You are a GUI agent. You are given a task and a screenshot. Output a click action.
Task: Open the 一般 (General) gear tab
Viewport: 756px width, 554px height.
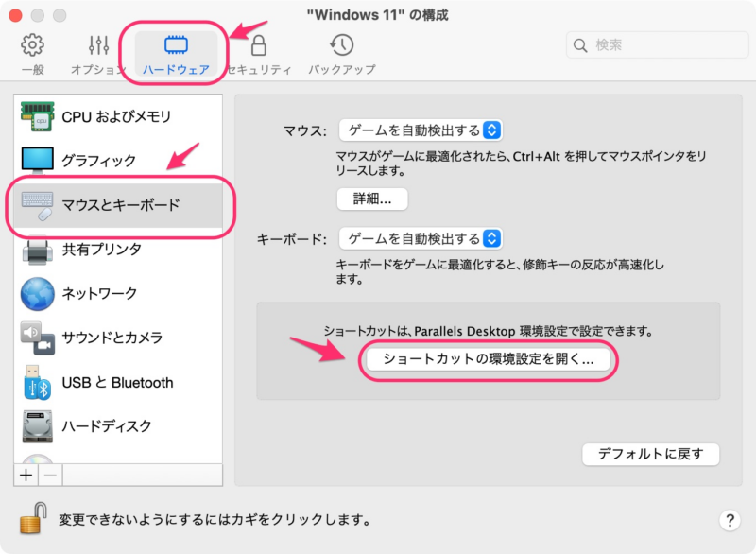click(x=32, y=54)
